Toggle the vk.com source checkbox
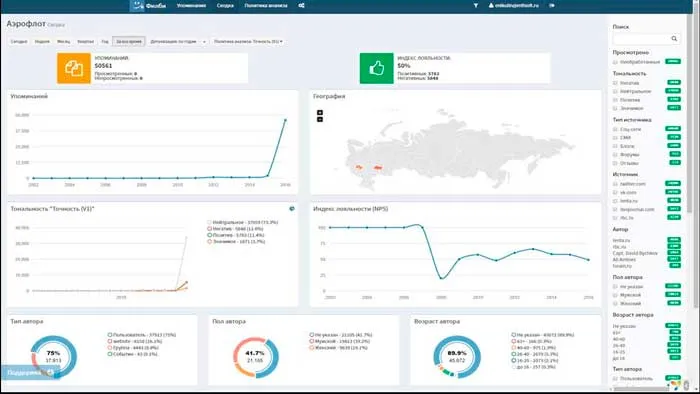The height and width of the screenshot is (394, 700). click(615, 192)
